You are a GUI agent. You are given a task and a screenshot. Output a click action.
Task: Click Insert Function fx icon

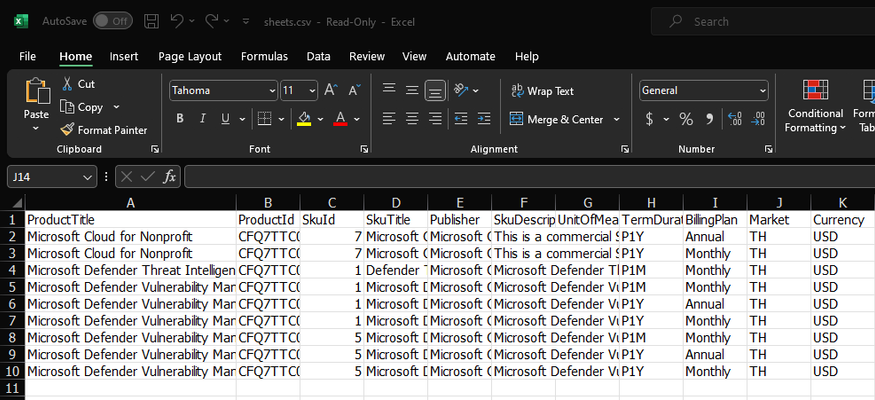tap(170, 177)
